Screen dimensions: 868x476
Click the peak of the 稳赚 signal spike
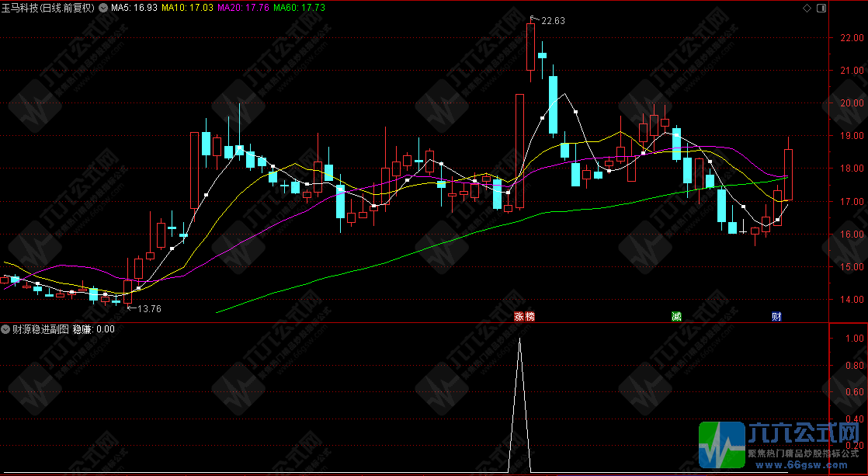519,339
